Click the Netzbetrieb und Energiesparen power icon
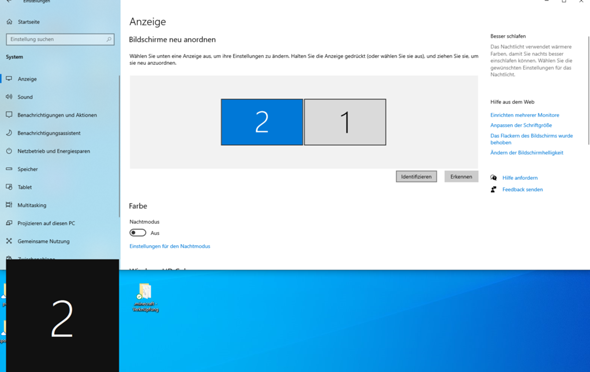 9,151
